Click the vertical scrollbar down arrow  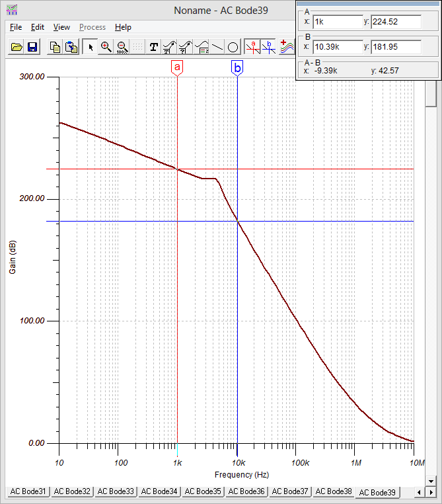[x=431, y=481]
